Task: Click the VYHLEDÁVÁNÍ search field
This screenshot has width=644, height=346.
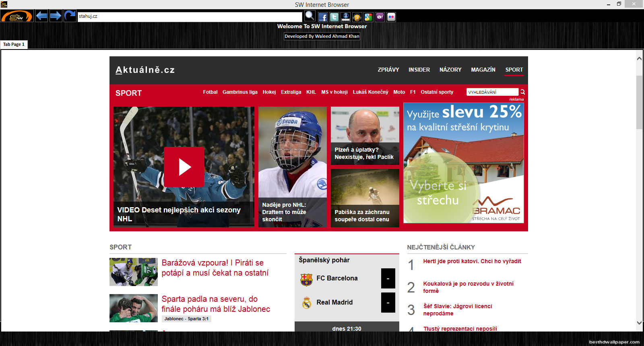Action: click(x=493, y=92)
